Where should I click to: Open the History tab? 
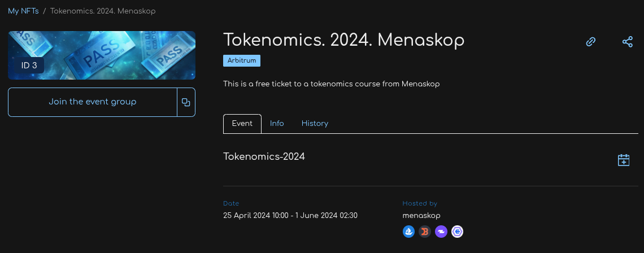click(x=315, y=124)
